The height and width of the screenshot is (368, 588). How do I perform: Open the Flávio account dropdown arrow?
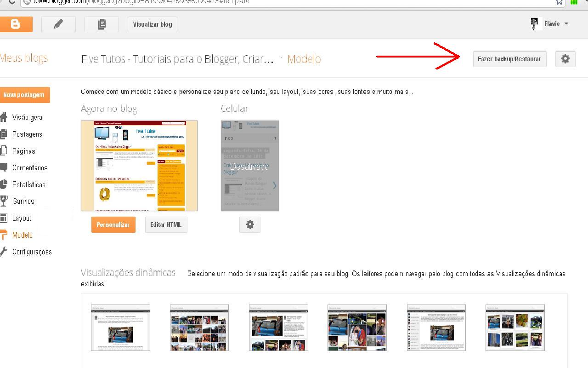[x=566, y=24]
